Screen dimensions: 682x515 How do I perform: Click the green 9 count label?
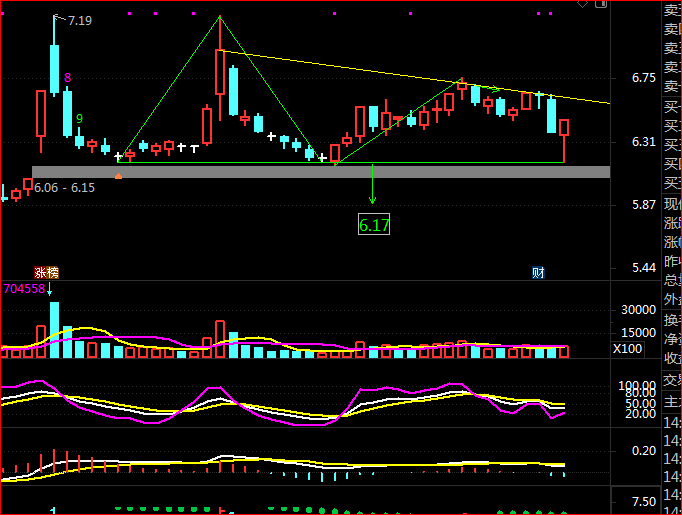pyautogui.click(x=79, y=119)
